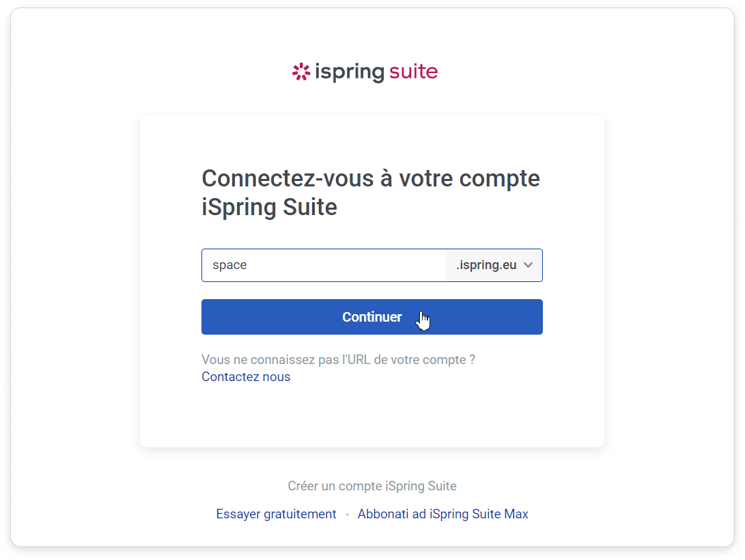Follow the "Essayer gratuitement" link
The image size is (745, 560).
(x=276, y=514)
